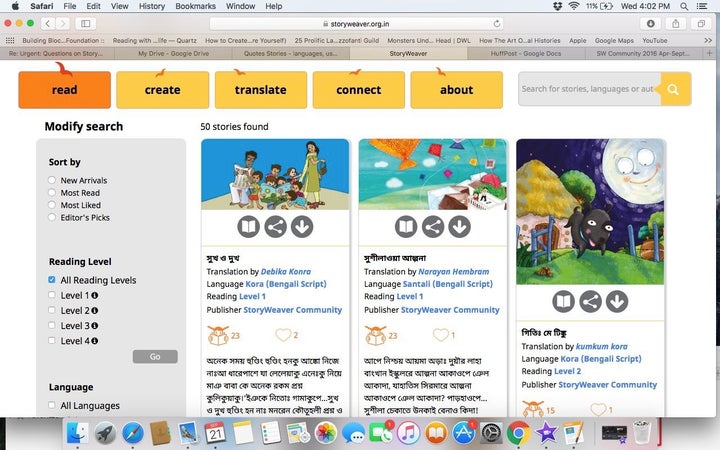Screen dimensions: 720x450
Task: Share the kumkum kora story
Action: coord(591,302)
